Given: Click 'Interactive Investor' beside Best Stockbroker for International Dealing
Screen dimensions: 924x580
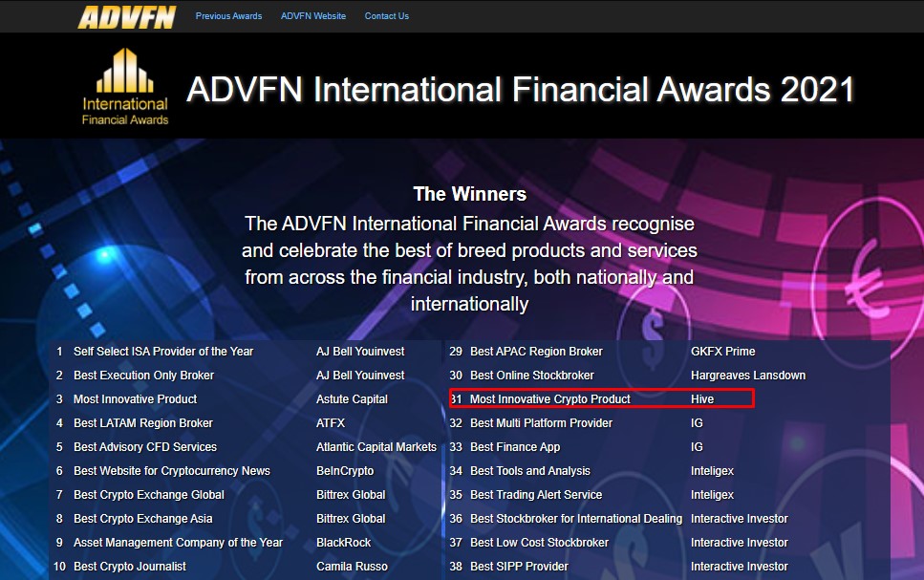Looking at the screenshot, I should [740, 519].
